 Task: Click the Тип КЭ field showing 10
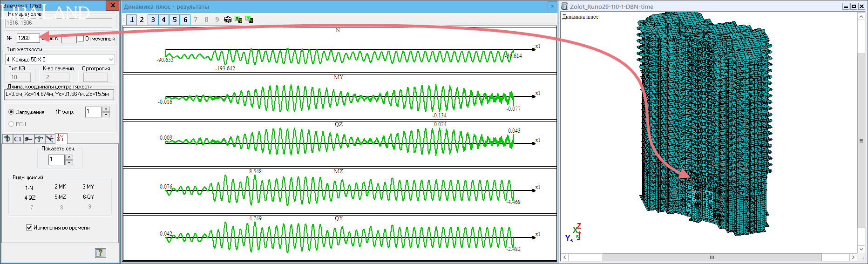[20, 77]
